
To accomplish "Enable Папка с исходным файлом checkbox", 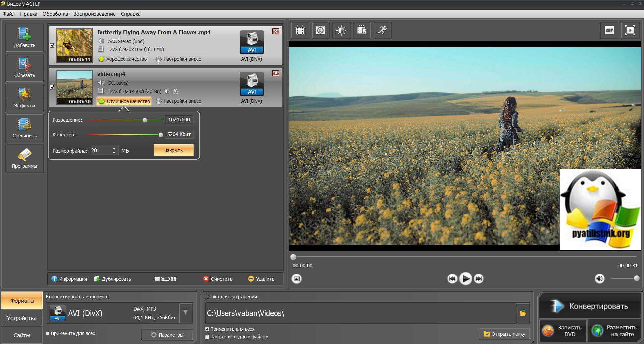I will (207, 337).
